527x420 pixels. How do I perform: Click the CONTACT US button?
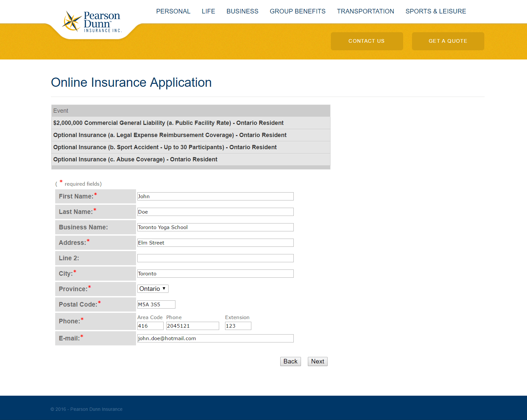pyautogui.click(x=367, y=41)
